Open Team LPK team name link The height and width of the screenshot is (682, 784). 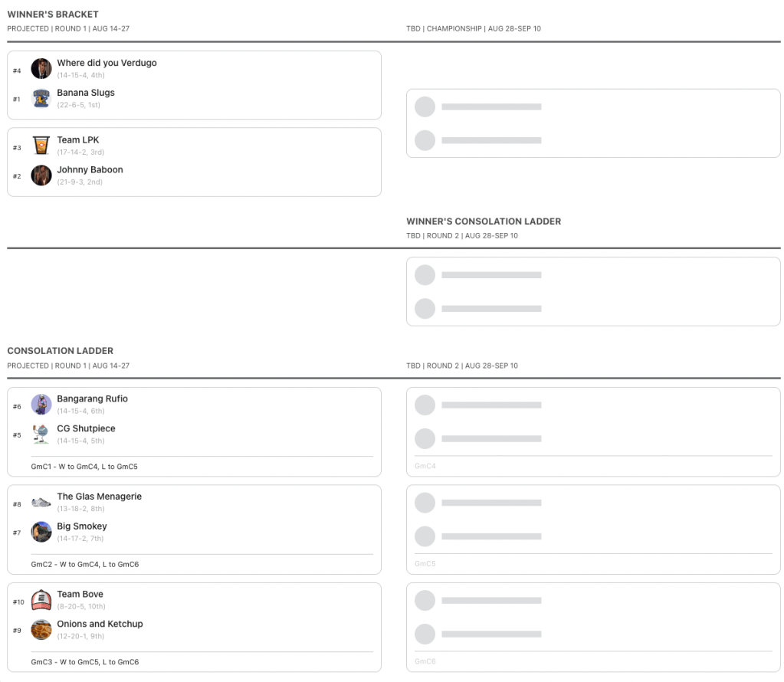tap(78, 140)
